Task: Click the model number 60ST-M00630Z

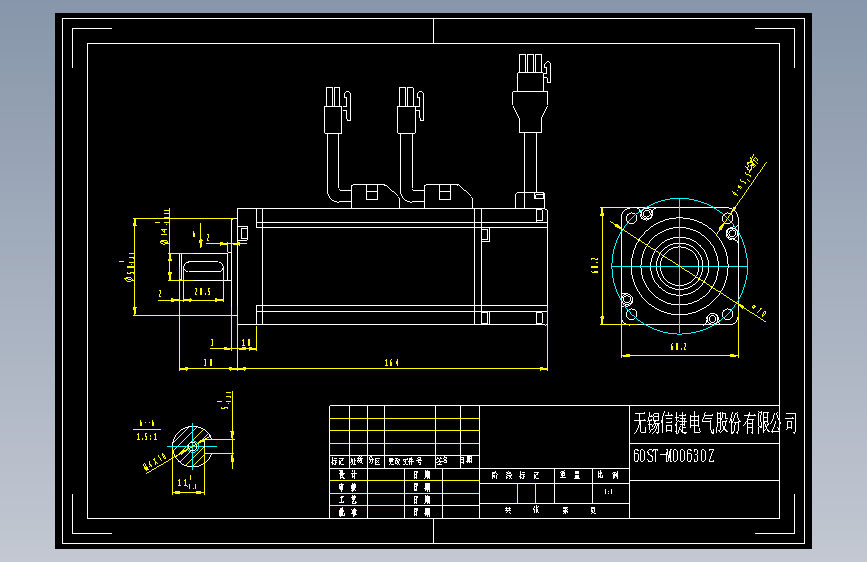Action: pyautogui.click(x=673, y=456)
